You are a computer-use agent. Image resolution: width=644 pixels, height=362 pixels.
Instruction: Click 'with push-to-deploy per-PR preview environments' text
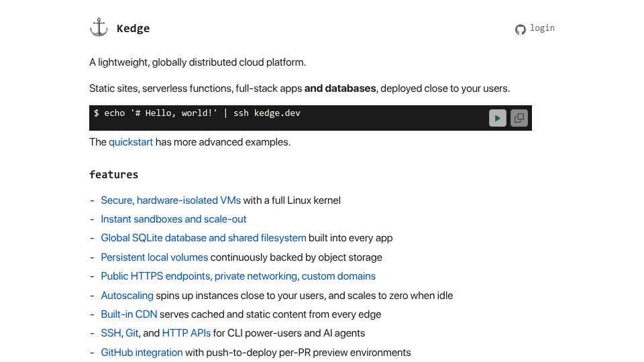click(x=298, y=353)
